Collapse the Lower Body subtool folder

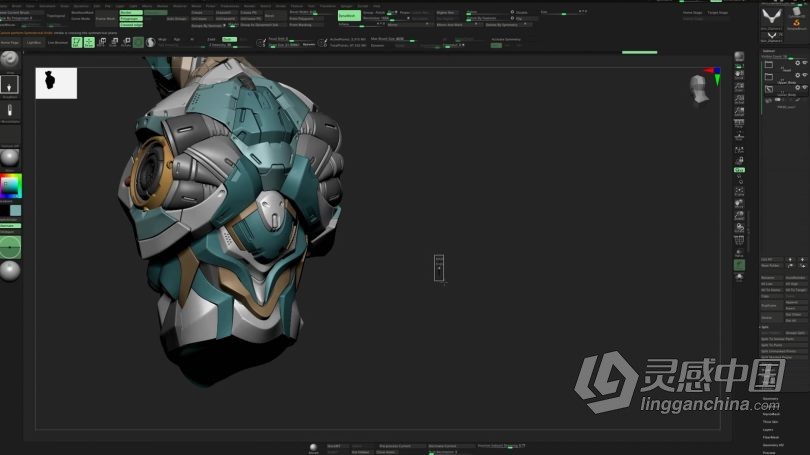pos(769,89)
